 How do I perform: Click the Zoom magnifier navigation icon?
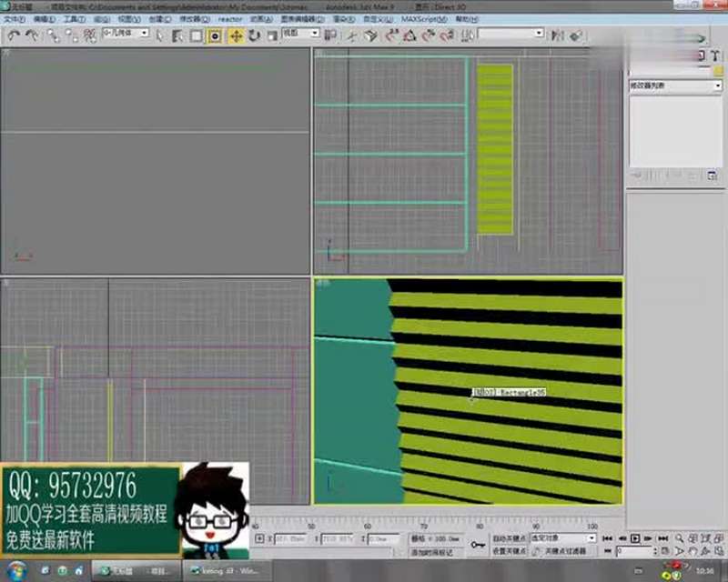click(x=678, y=537)
